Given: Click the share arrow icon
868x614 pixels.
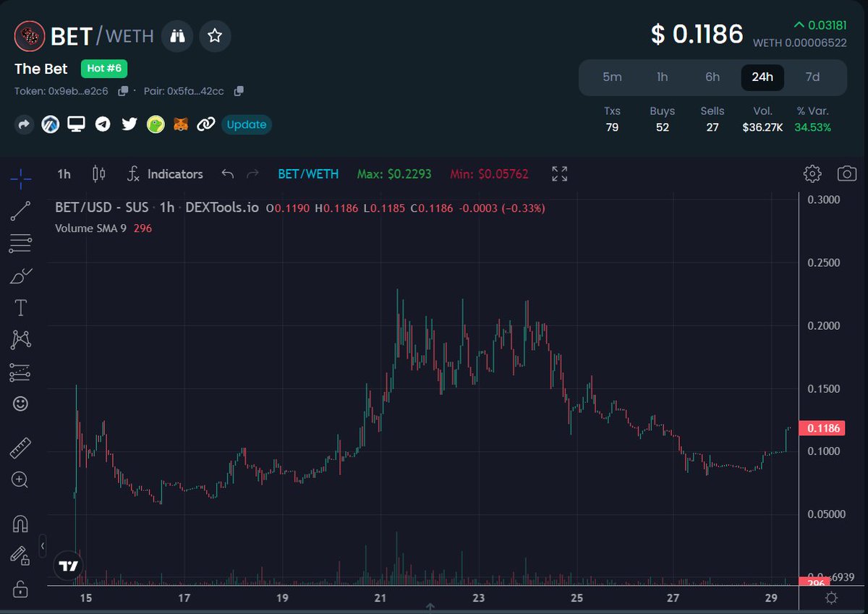Looking at the screenshot, I should [x=24, y=124].
